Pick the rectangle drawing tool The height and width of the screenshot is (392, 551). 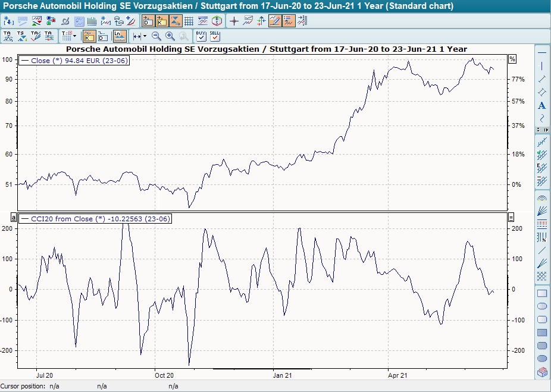coord(541,293)
